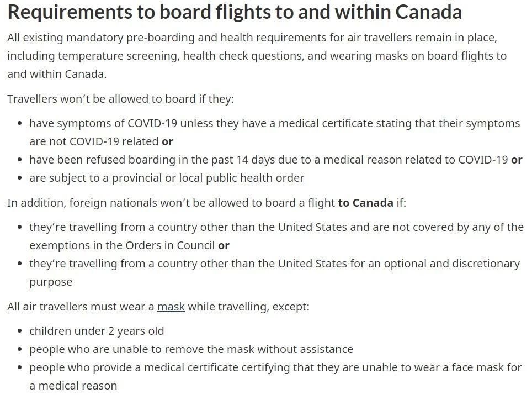Click the page heading about boarding flights

pyautogui.click(x=235, y=12)
